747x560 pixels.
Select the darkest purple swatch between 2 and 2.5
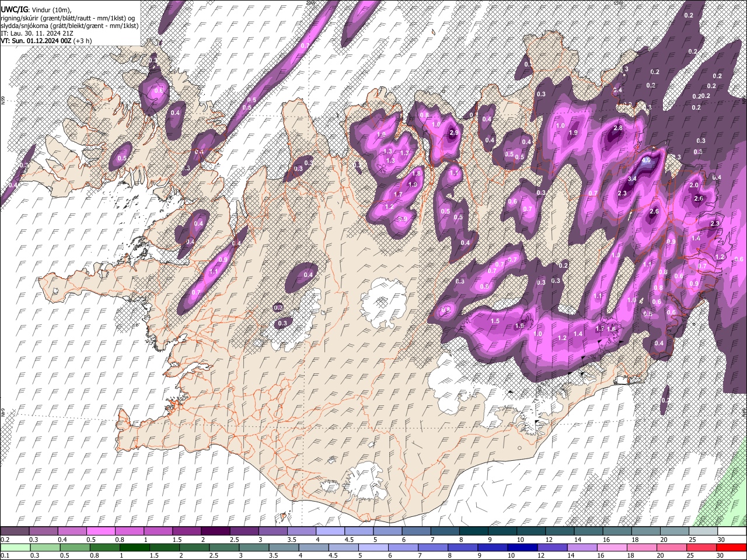(x=215, y=531)
